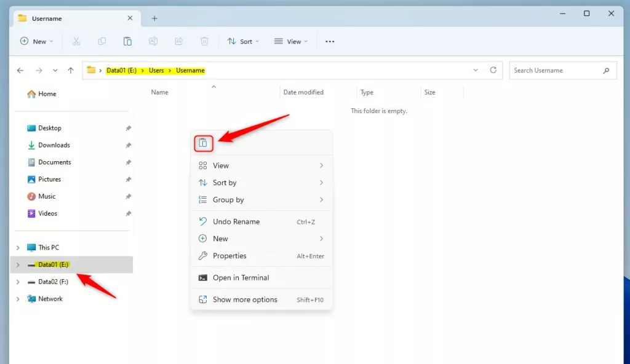Go up one folder level
The height and width of the screenshot is (364, 630).
point(71,70)
